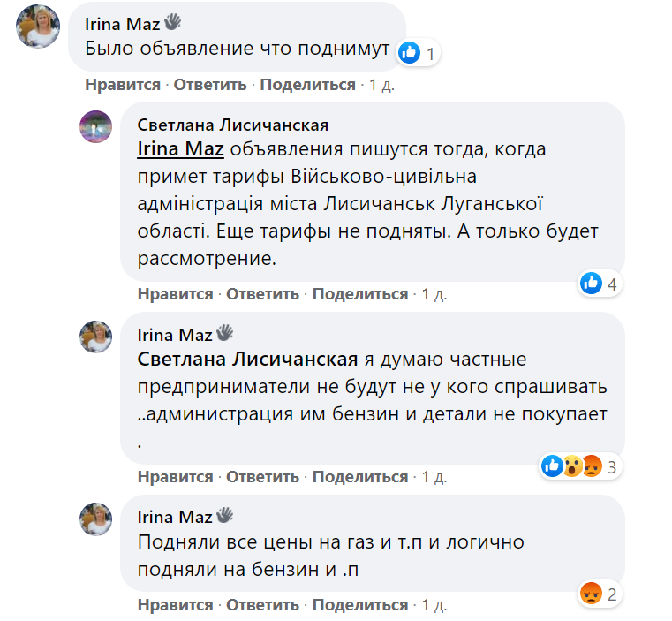The width and height of the screenshot is (672, 621).
Task: Click the like reaction count on Светлана's comment
Action: tap(601, 284)
